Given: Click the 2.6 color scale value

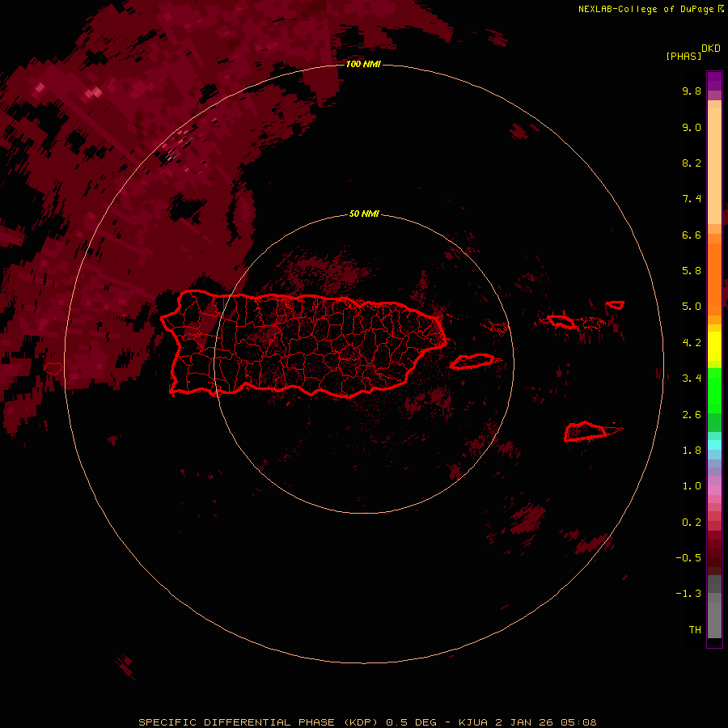Looking at the screenshot, I should click(x=692, y=415).
